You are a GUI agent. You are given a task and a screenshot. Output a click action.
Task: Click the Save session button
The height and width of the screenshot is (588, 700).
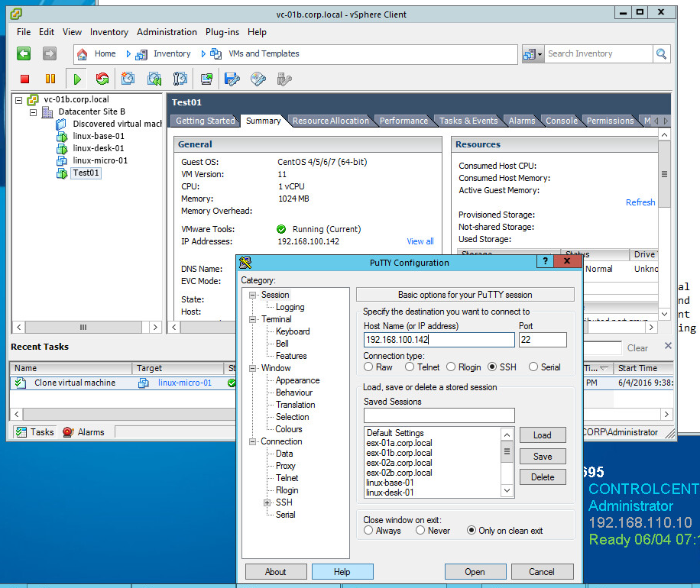(x=543, y=457)
